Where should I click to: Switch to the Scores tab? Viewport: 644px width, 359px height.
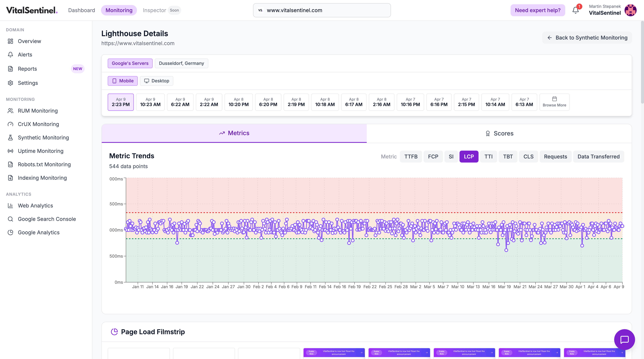[x=499, y=133]
